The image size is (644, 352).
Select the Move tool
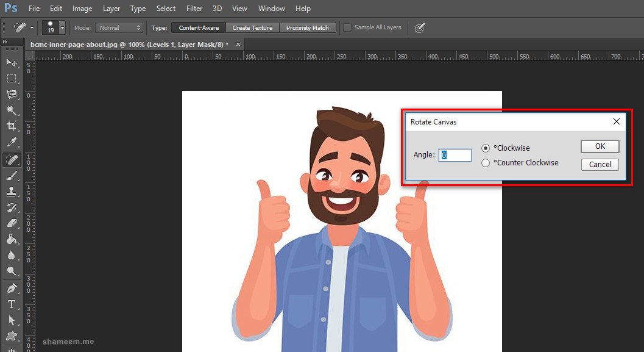(x=12, y=62)
